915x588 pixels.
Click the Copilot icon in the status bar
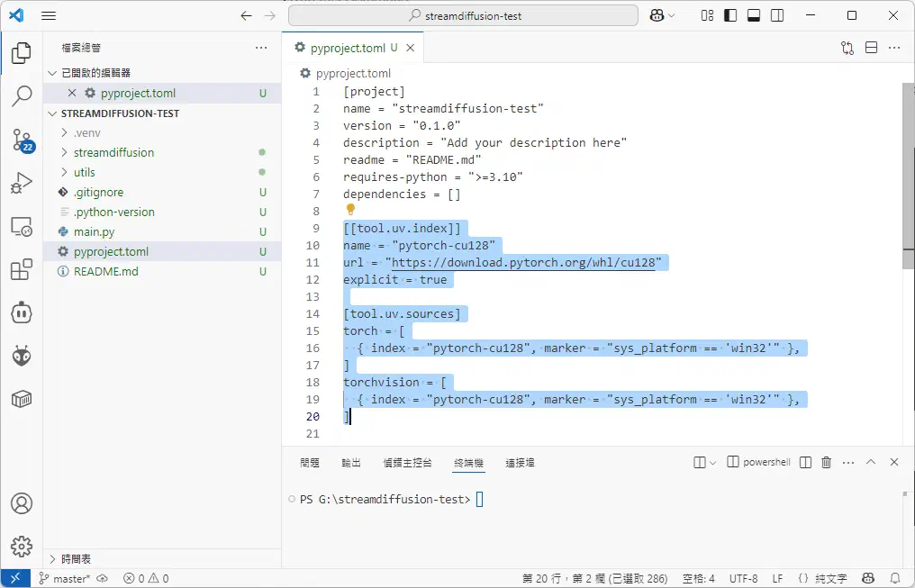pyautogui.click(x=867, y=578)
